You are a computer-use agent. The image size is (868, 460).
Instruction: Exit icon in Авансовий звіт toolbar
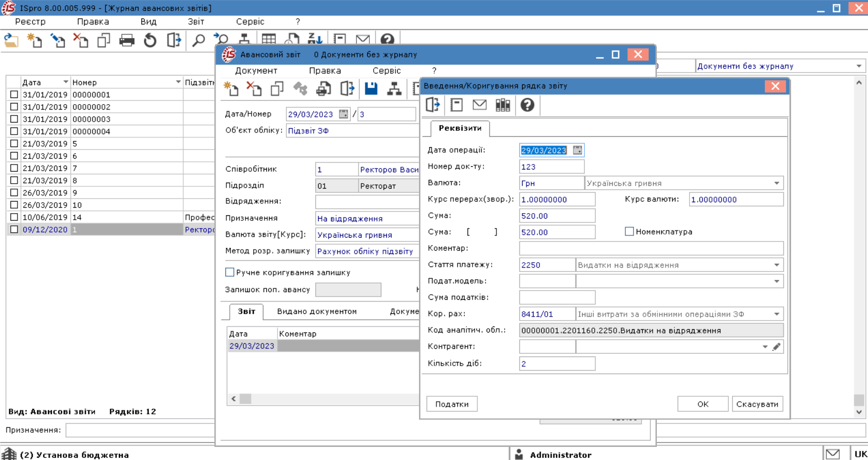(x=347, y=88)
